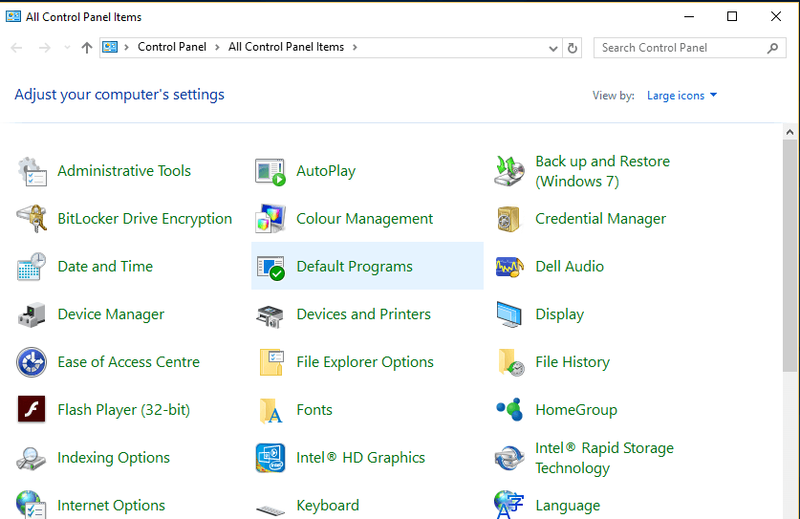Open Date and Time calendar icon
This screenshot has height=519, width=800.
point(32,266)
